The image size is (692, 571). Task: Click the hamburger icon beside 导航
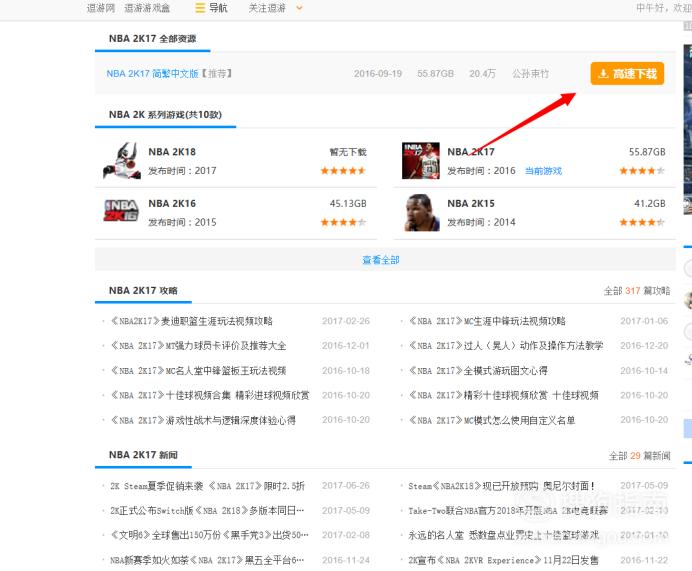click(x=200, y=8)
